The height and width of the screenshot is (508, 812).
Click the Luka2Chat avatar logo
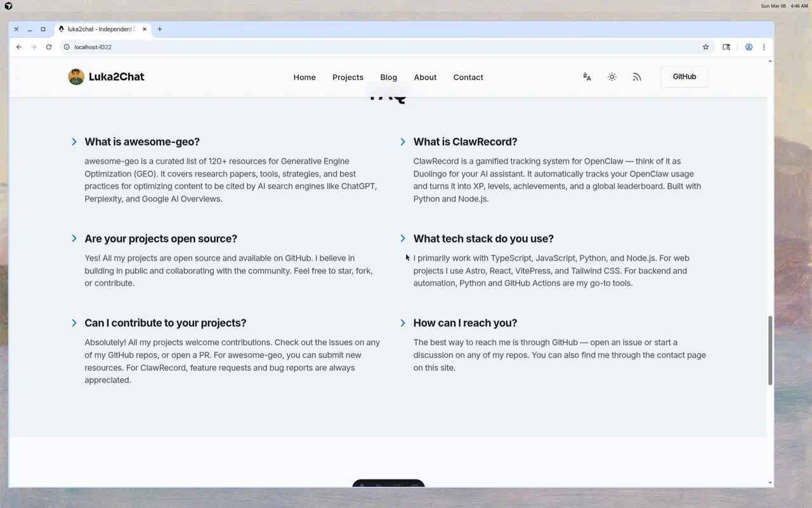pyautogui.click(x=76, y=77)
